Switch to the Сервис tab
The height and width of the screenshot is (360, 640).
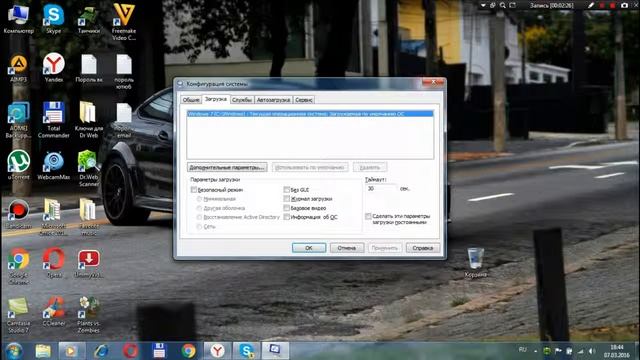(x=304, y=100)
